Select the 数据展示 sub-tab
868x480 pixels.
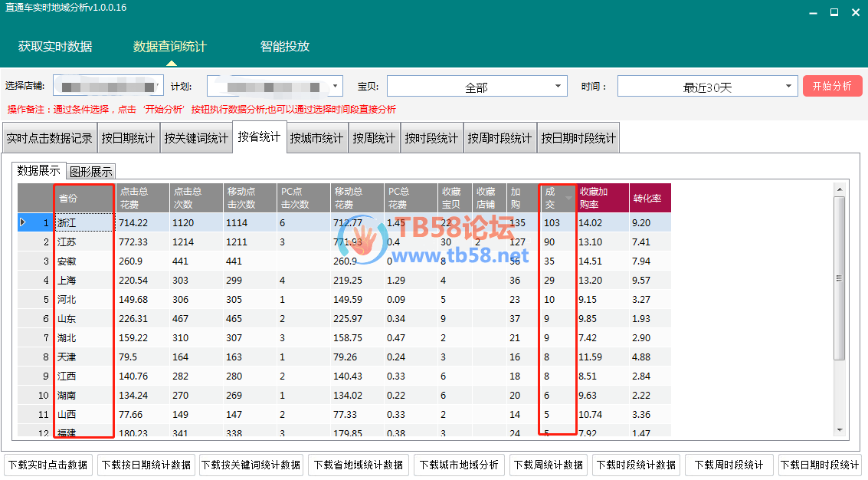(38, 171)
